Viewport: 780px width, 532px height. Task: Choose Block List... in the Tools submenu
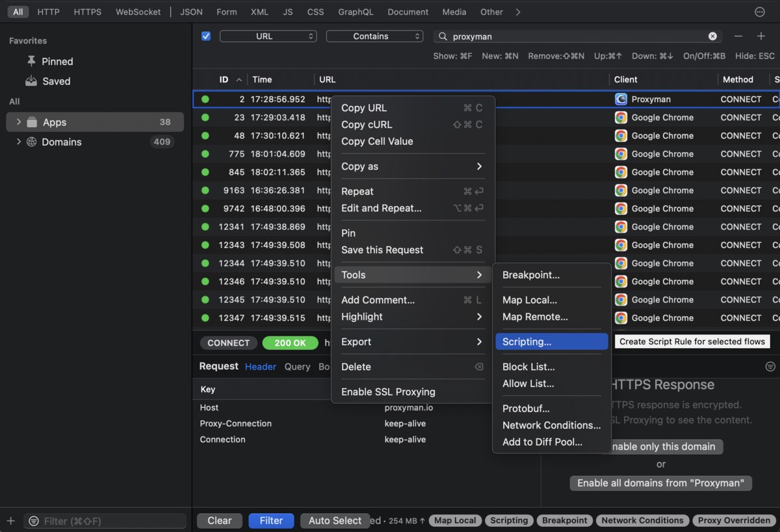[x=551, y=367]
